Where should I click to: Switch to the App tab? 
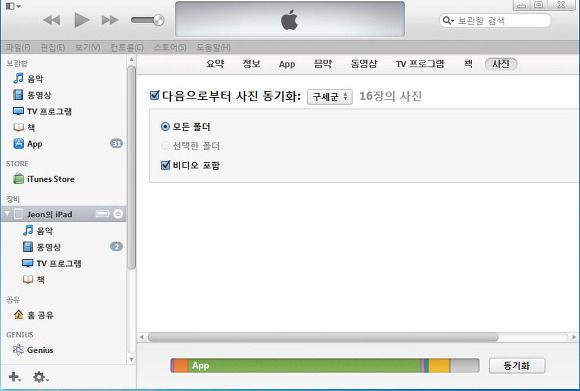[287, 64]
